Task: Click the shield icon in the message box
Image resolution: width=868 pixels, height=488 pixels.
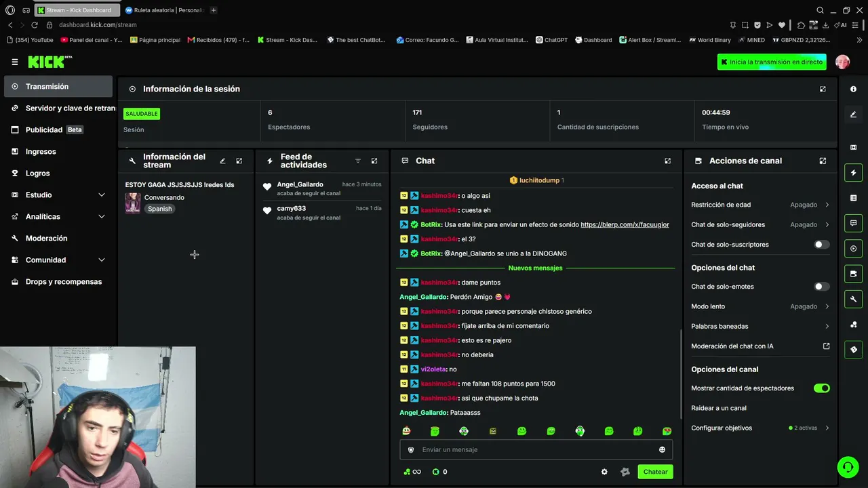Action: (x=410, y=449)
